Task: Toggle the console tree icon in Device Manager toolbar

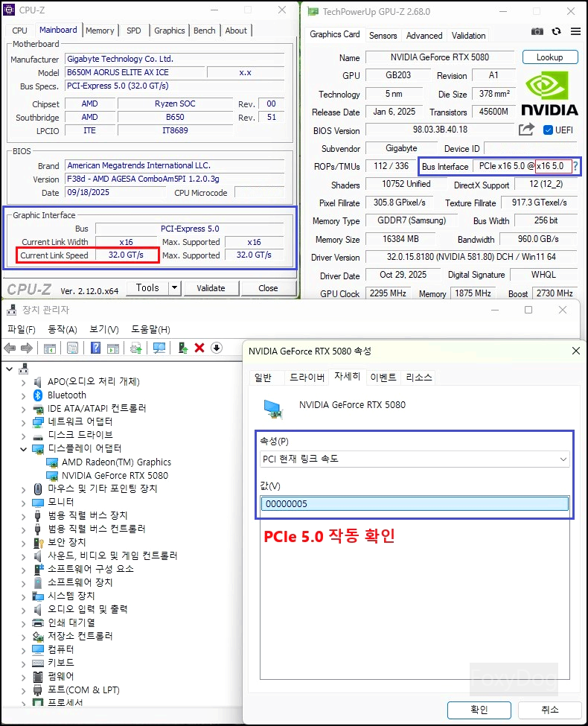Action: (x=50, y=348)
